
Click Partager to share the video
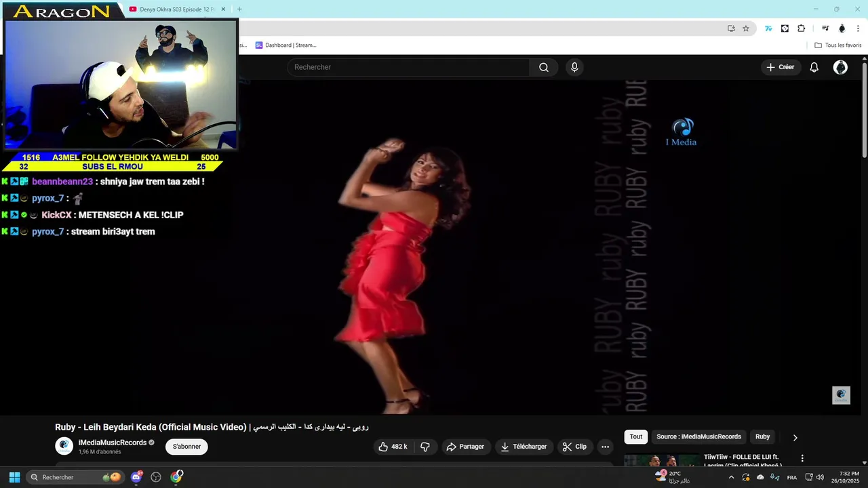tap(465, 447)
